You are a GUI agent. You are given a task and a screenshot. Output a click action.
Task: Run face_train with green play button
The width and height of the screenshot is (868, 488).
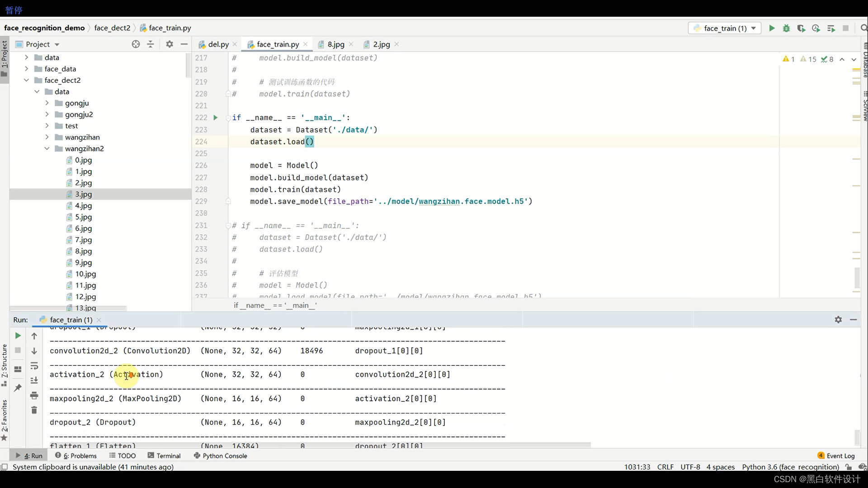[x=772, y=28]
